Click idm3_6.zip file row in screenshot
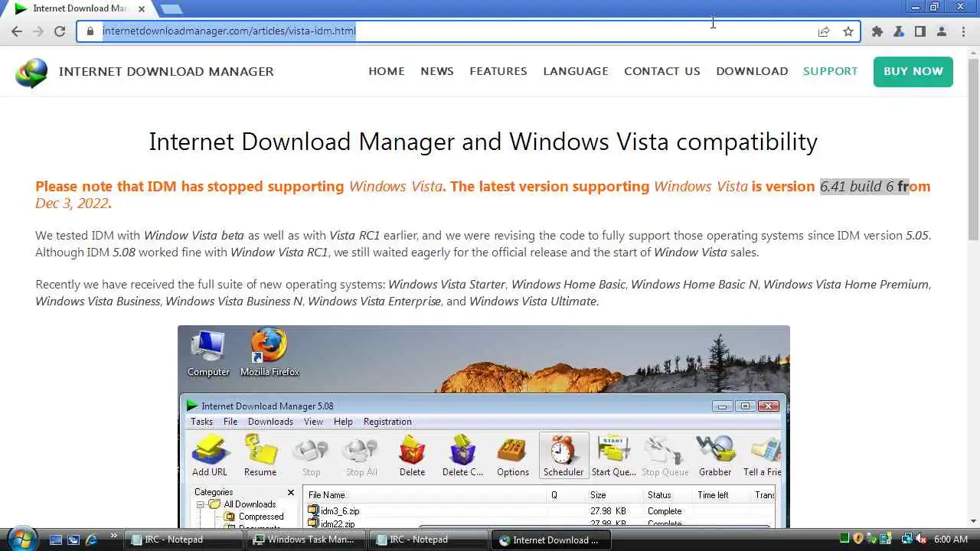 (x=540, y=510)
